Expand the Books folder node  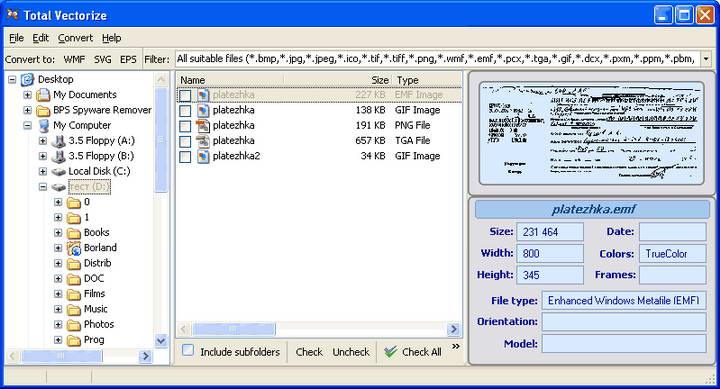(58, 233)
